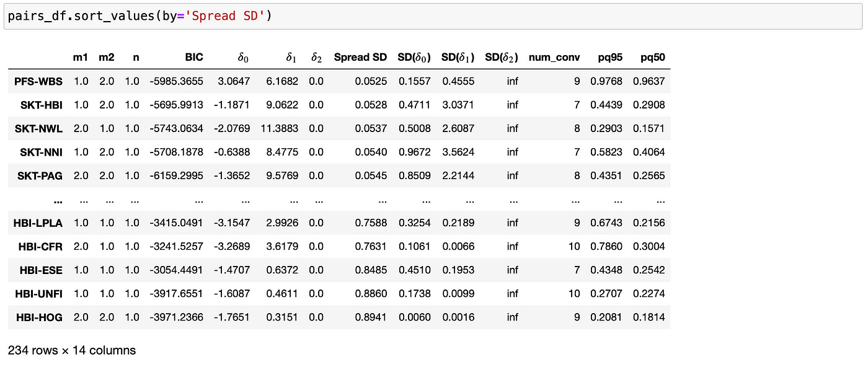Click pq50 value 0.9637
This screenshot has width=868, height=367.
point(649,81)
